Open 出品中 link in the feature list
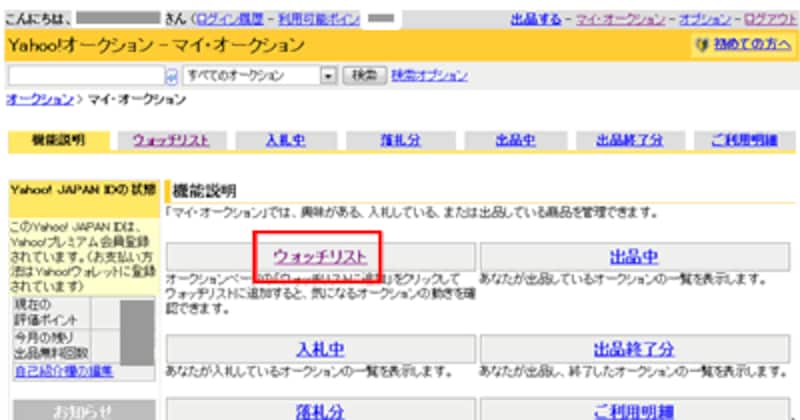Viewport: 800px width, 420px height. click(634, 257)
